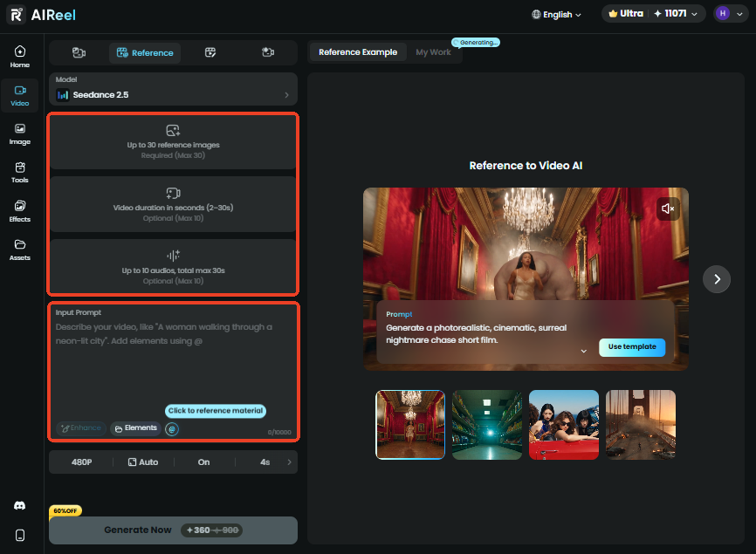Viewport: 756px width, 554px height.
Task: Open Tools section in sidebar
Action: point(20,173)
